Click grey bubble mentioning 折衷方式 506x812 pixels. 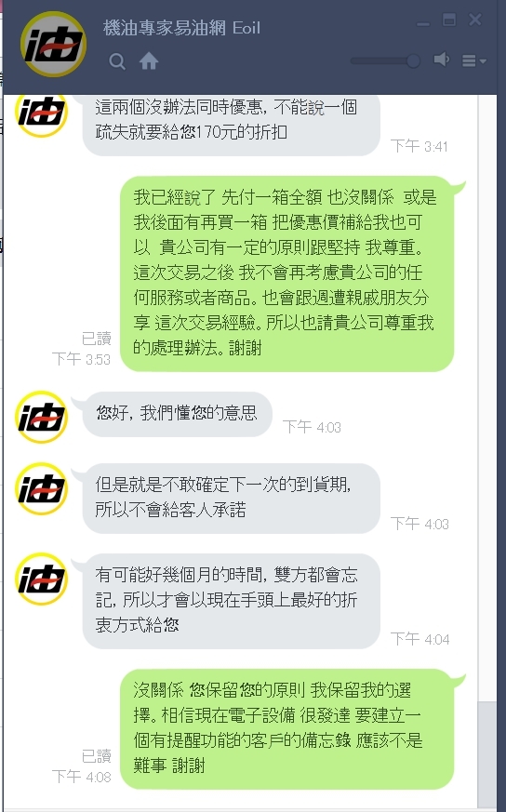pos(231,601)
